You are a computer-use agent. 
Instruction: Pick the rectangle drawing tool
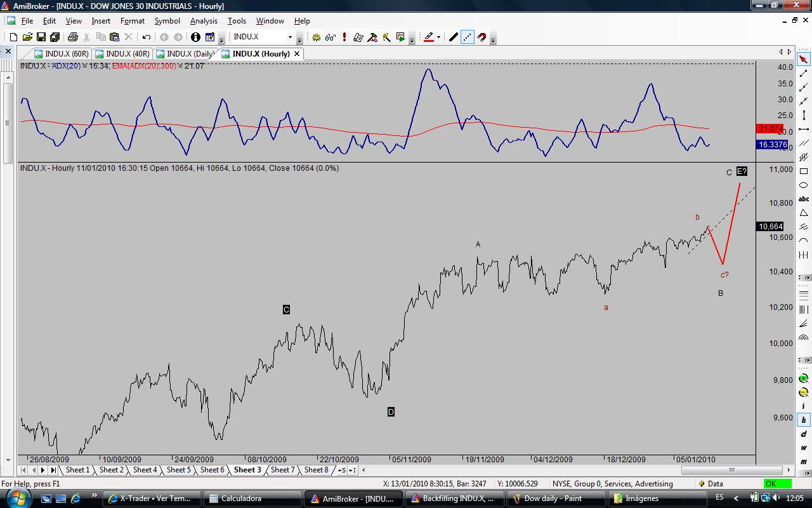point(804,171)
